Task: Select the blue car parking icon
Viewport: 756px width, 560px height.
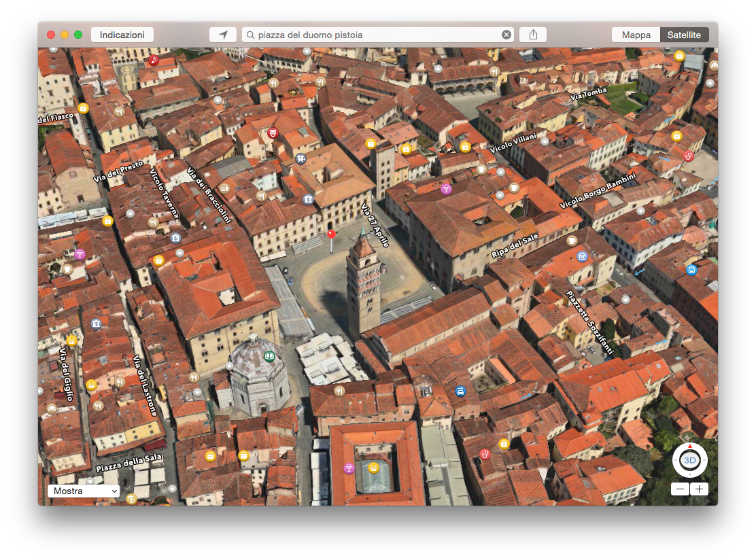Action: tap(460, 391)
